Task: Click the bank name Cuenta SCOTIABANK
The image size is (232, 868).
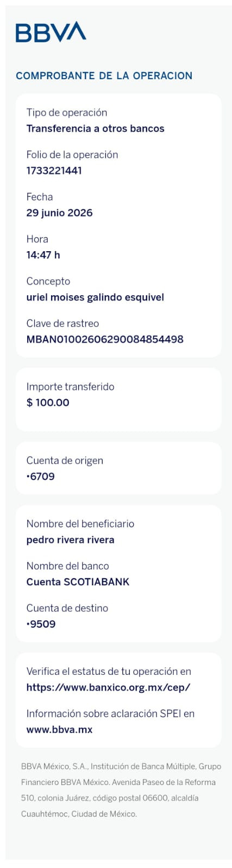Action: tap(78, 582)
